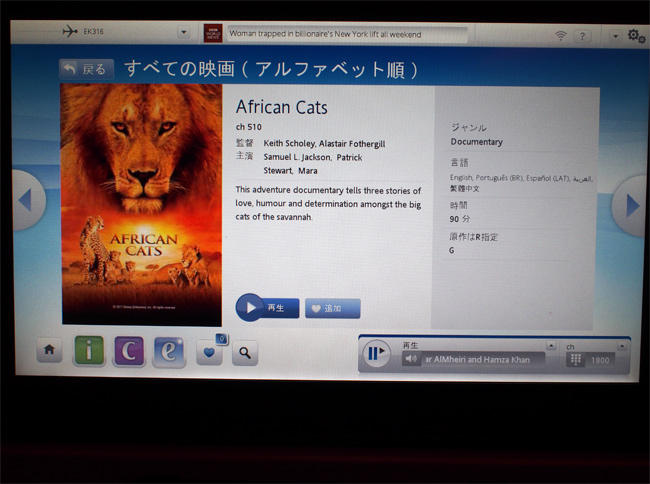650x484 pixels.
Task: Click director Keith Scholey, Alastair Fothergill text
Action: click(324, 143)
